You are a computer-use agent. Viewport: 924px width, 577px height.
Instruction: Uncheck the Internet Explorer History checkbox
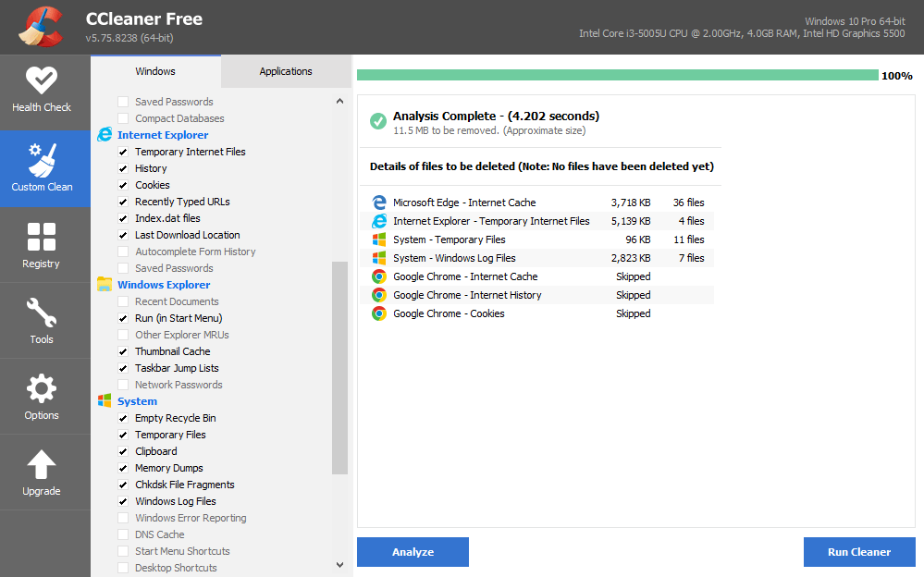tap(123, 168)
